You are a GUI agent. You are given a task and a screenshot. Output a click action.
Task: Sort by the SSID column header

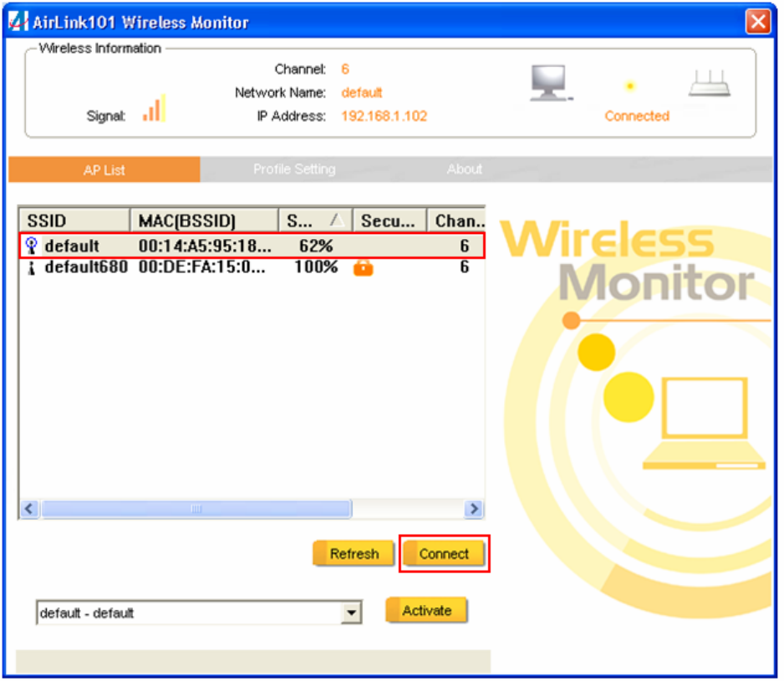tap(74, 221)
